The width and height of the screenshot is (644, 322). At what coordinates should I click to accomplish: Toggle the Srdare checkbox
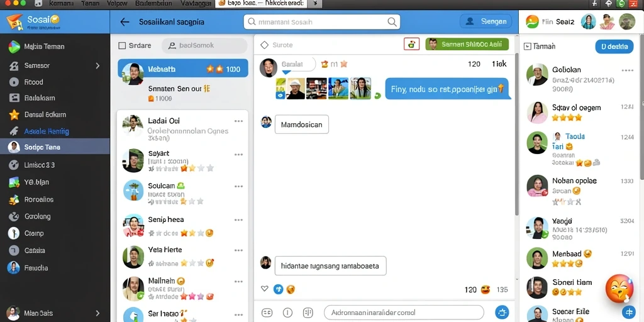pyautogui.click(x=122, y=45)
